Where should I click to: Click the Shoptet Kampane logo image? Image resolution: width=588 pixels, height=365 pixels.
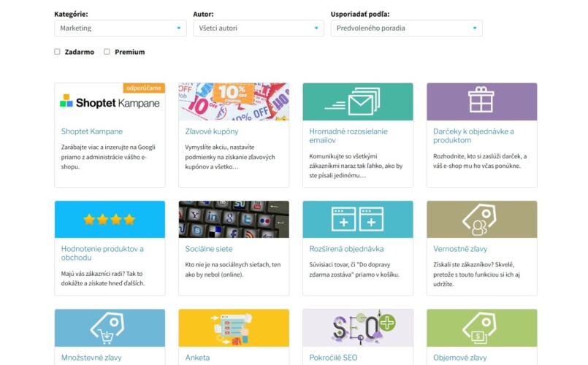point(110,103)
